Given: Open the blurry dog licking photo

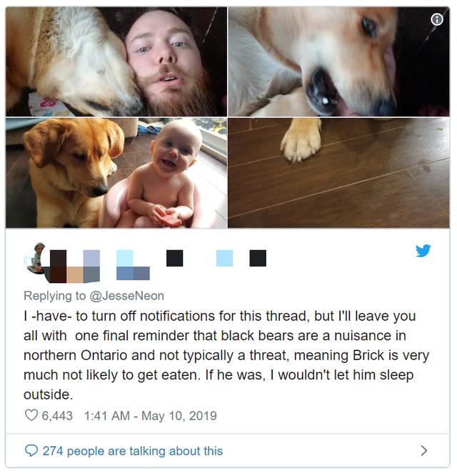Looking at the screenshot, I should point(338,61).
